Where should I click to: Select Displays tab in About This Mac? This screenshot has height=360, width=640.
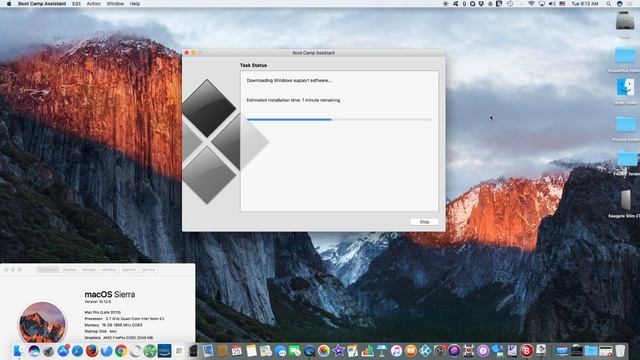click(69, 270)
